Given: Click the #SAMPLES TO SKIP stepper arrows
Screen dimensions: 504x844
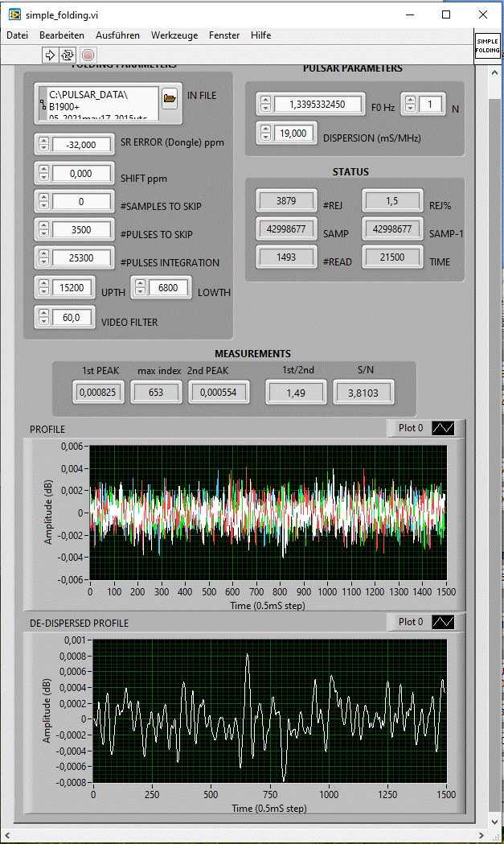Looking at the screenshot, I should point(44,201).
